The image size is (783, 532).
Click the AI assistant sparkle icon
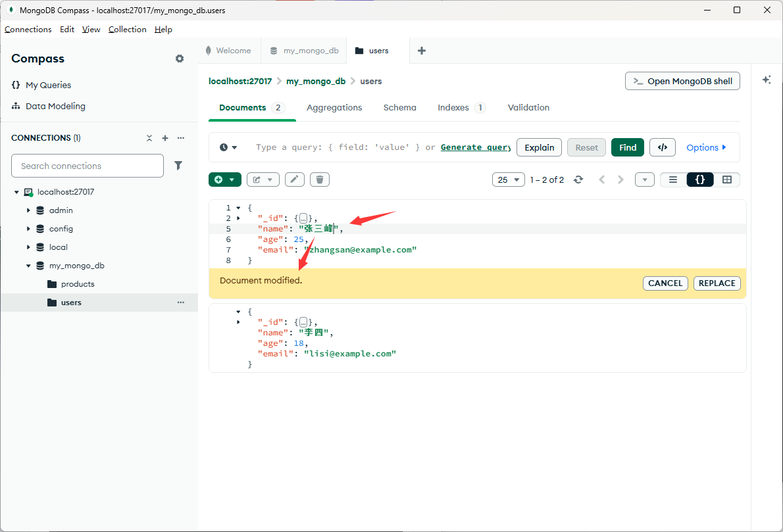[x=767, y=80]
